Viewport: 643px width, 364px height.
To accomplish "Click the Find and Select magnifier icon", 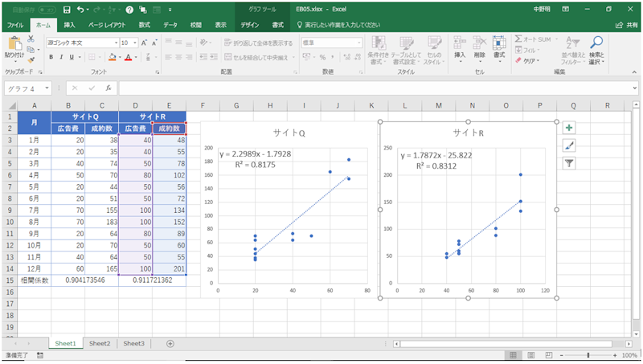I will pos(596,44).
